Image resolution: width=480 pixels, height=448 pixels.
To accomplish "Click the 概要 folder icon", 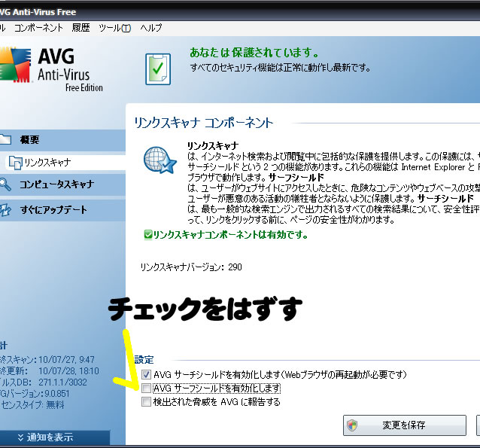I will coord(5,139).
